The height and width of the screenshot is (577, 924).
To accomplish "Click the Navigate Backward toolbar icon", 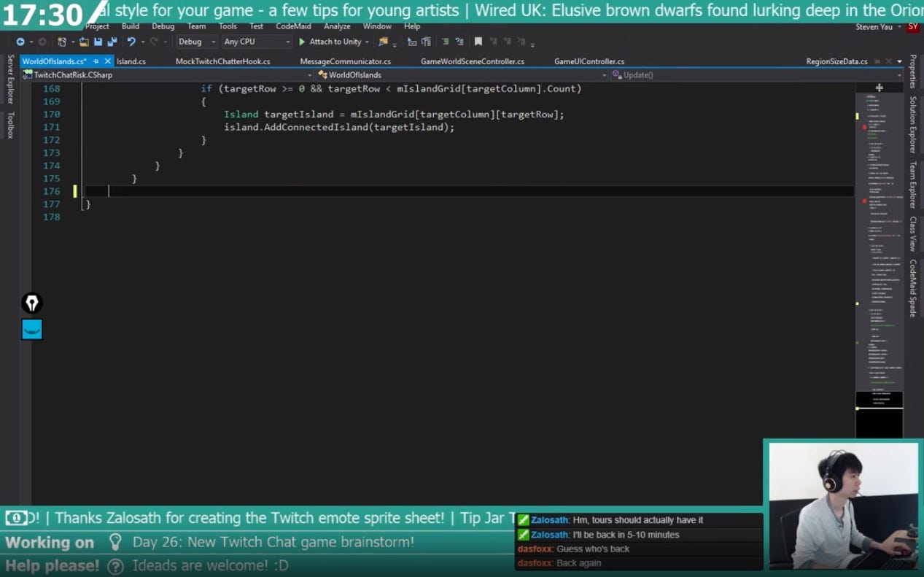I will coord(20,42).
